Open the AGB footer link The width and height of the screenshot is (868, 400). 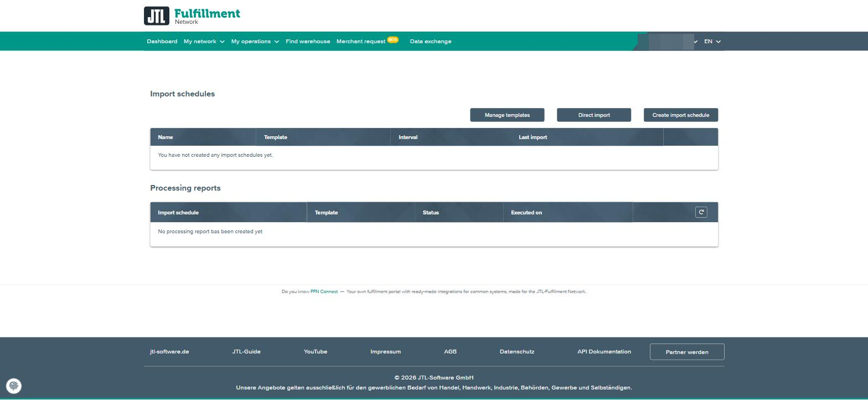coord(451,352)
